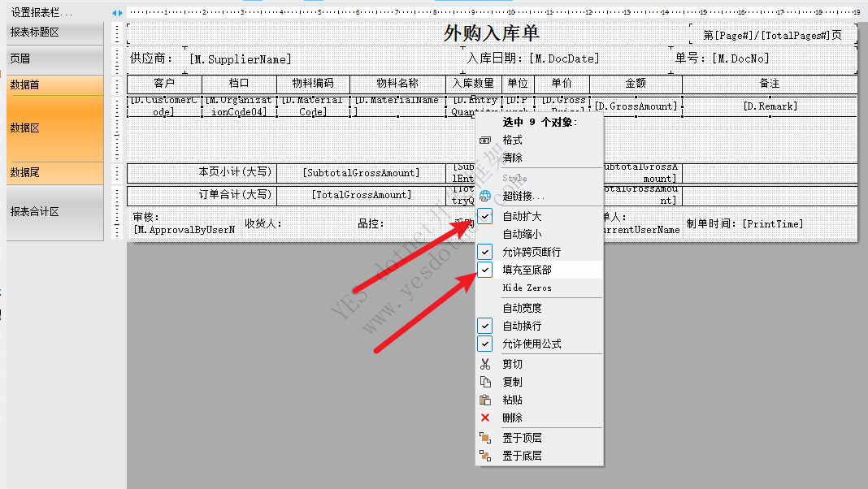Select the 报表标题区 band
Image resolution: width=868 pixels, height=489 pixels.
point(54,32)
